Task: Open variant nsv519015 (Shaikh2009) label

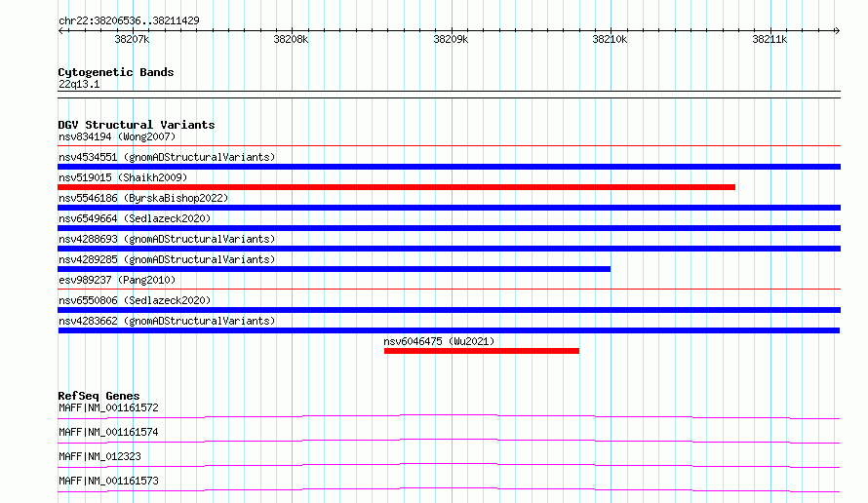Action: tap(123, 177)
